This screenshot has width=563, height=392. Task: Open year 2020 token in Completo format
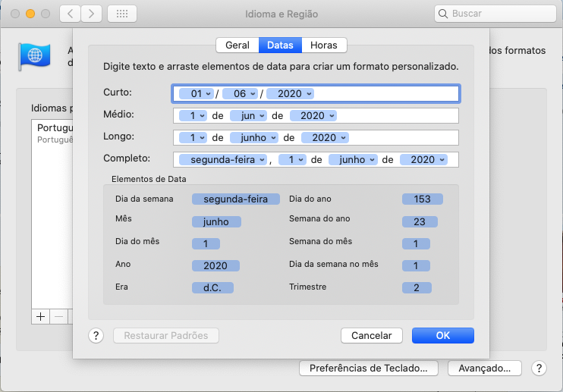click(x=423, y=159)
